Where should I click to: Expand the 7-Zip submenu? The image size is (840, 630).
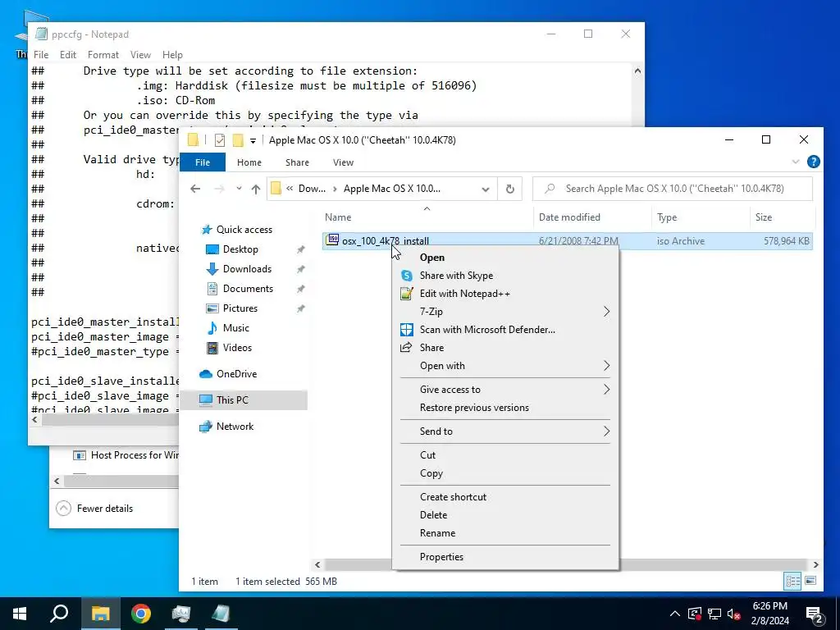point(505,311)
